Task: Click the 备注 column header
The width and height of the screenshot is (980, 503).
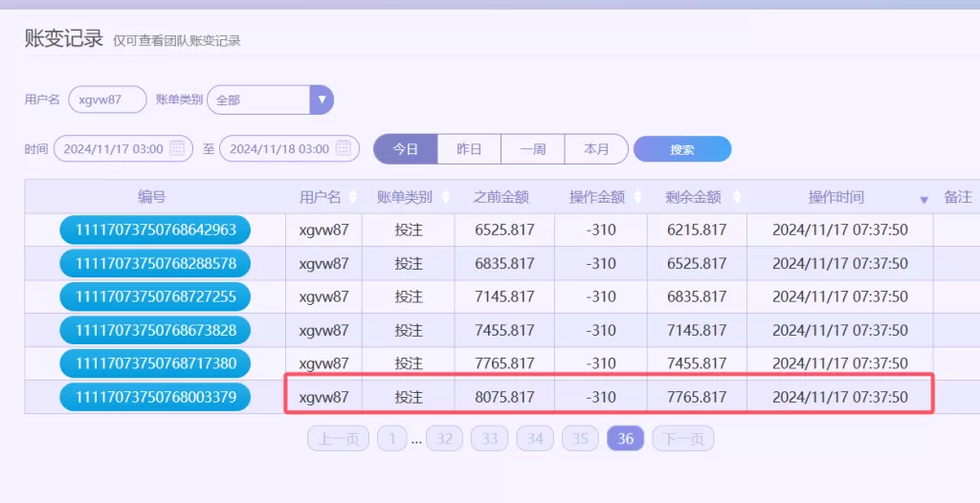Action: (957, 197)
